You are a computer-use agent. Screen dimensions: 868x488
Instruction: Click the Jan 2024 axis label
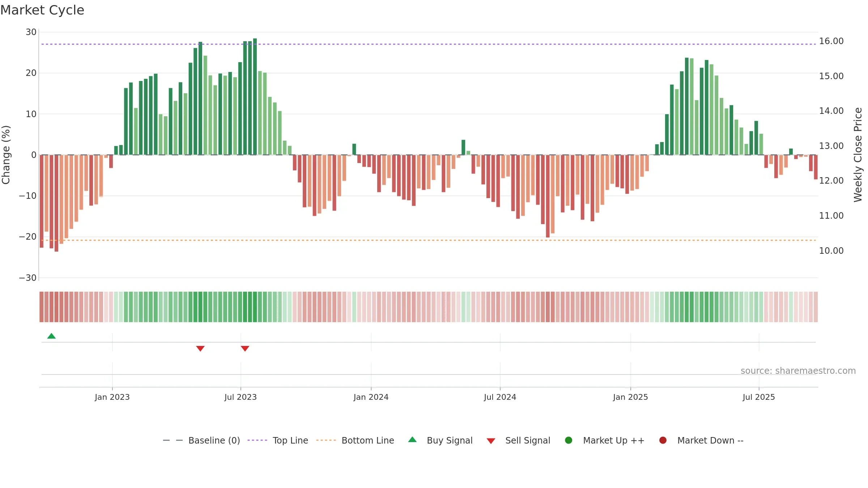[371, 397]
